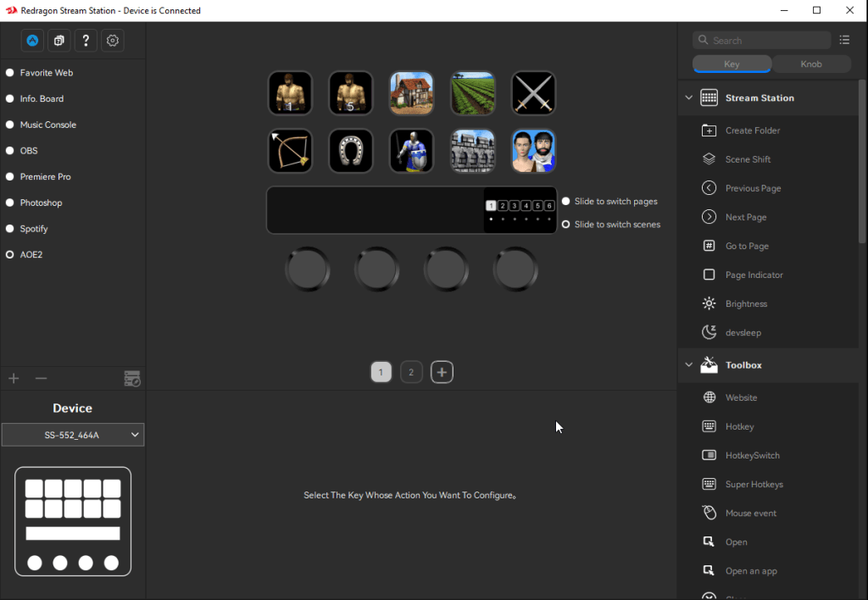Select the villager key labeled 5
This screenshot has height=600, width=868.
[x=351, y=93]
